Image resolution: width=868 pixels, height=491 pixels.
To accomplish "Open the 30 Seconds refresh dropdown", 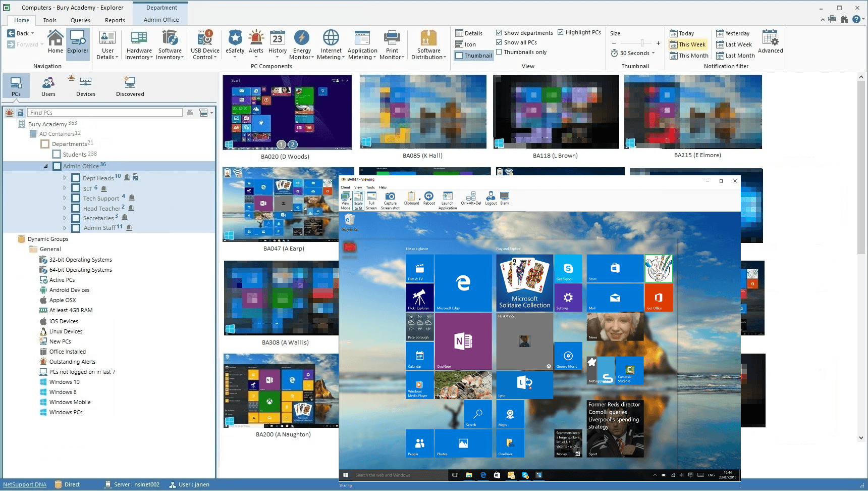I will 653,53.
